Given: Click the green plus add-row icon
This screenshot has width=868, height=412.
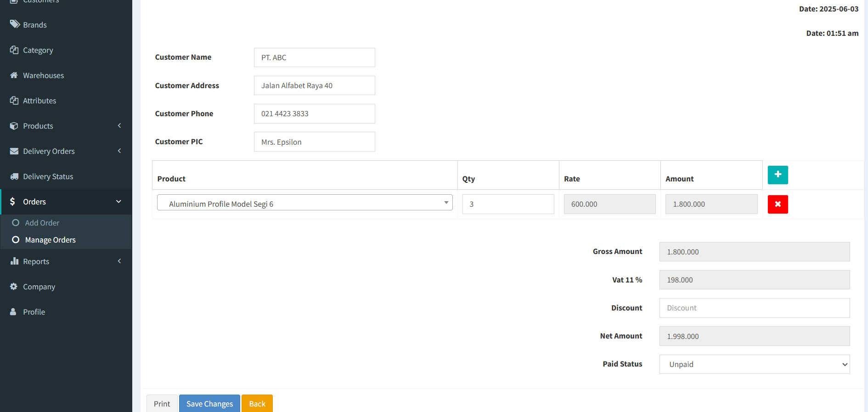Looking at the screenshot, I should pos(778,175).
